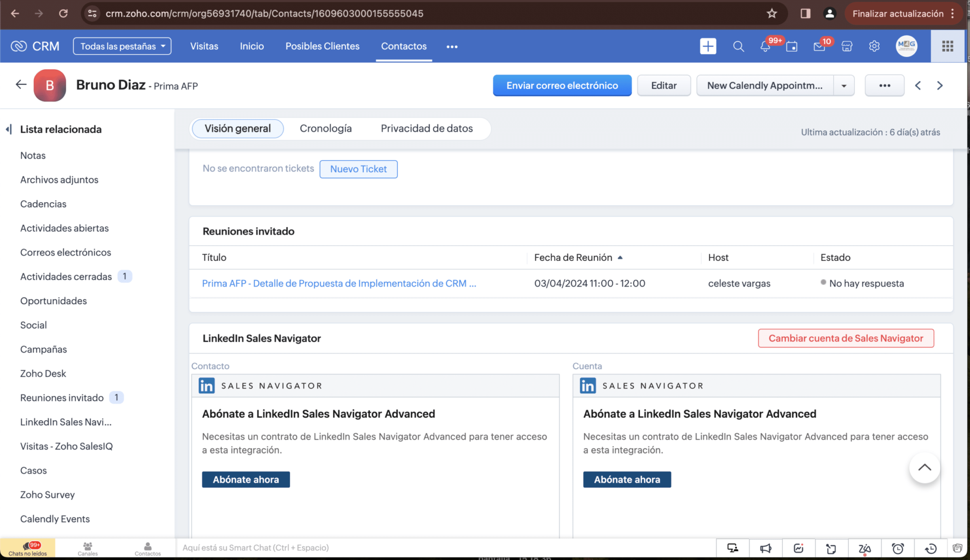970x560 pixels.
Task: Switch to the Cronología tab
Action: click(x=325, y=128)
